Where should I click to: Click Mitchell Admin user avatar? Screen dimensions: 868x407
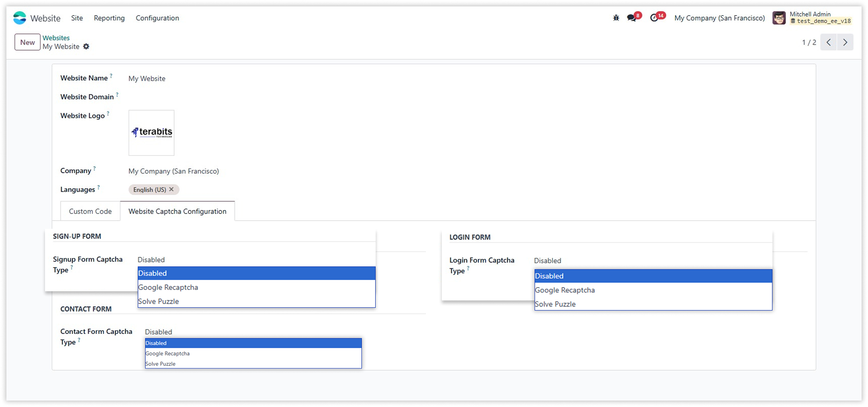click(x=779, y=18)
